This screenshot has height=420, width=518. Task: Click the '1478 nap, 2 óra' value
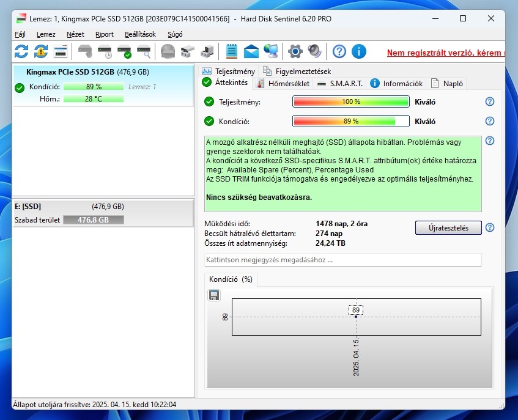pyautogui.click(x=342, y=224)
